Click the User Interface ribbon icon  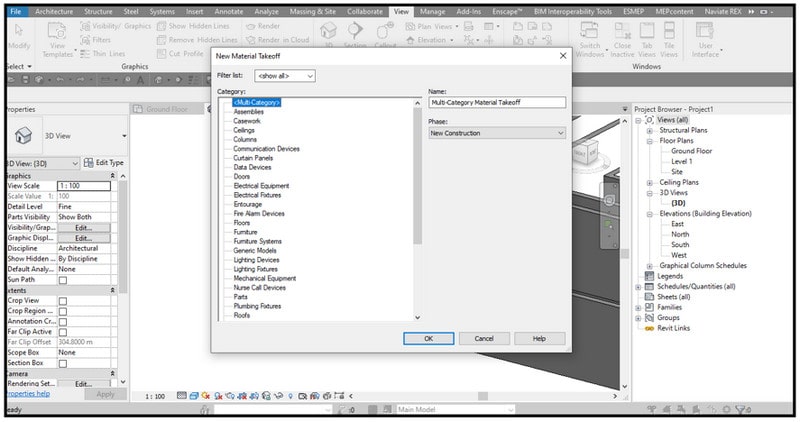point(705,31)
